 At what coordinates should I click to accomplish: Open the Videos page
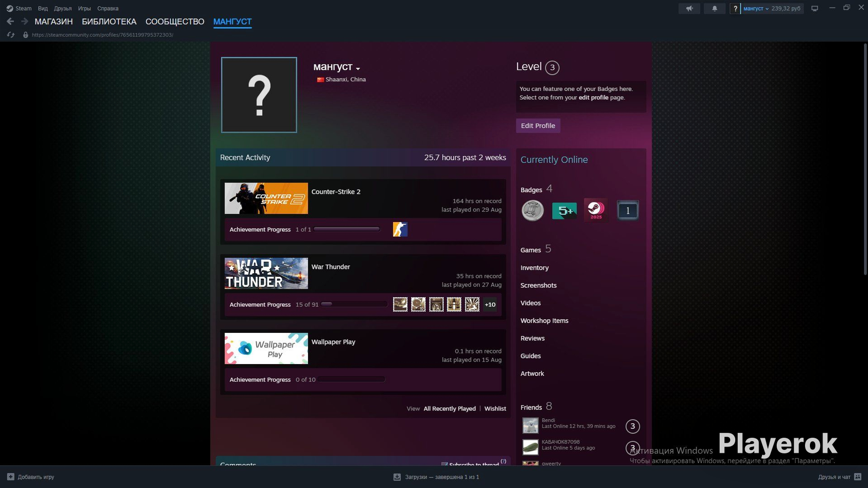(531, 303)
